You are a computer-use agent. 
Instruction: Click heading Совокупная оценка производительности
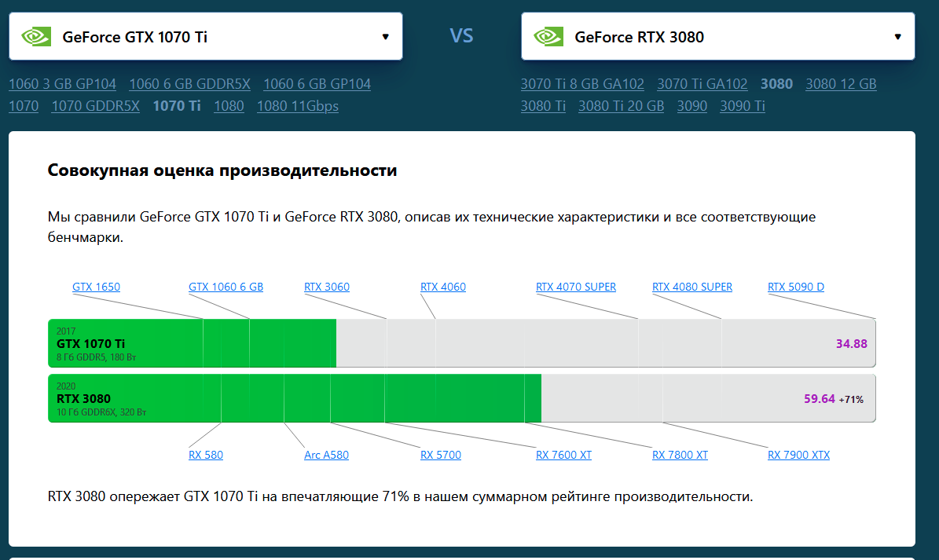pyautogui.click(x=222, y=170)
